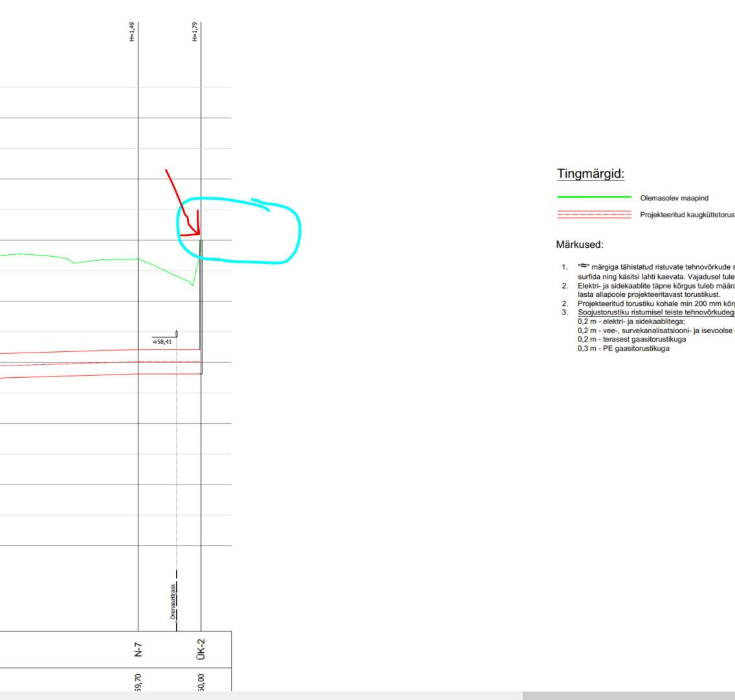Screen dimensions: 735x700
Task: Select the "Märkused:" notes heading
Action: (579, 245)
